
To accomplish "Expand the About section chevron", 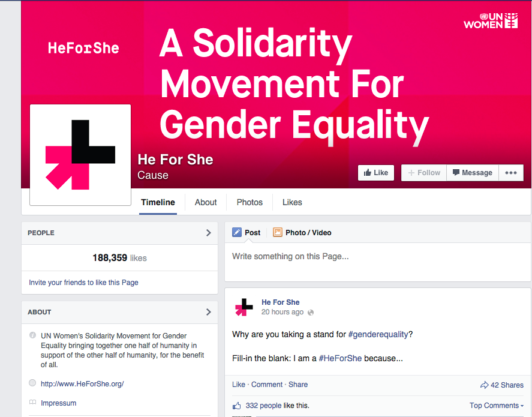I will point(208,312).
